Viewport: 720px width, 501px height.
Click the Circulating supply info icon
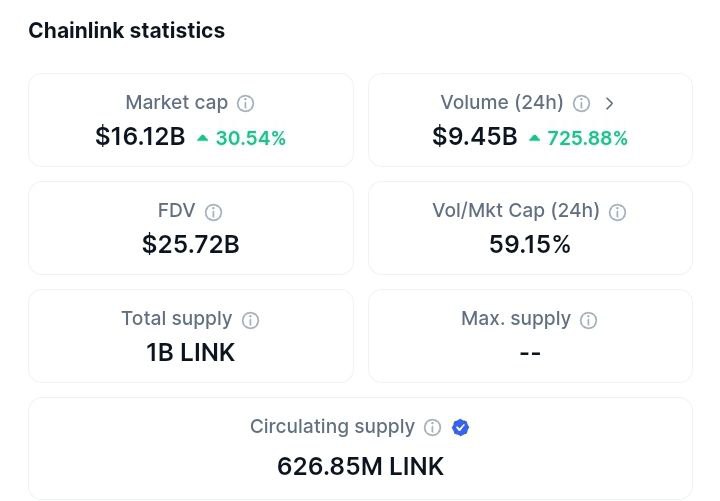pos(432,428)
